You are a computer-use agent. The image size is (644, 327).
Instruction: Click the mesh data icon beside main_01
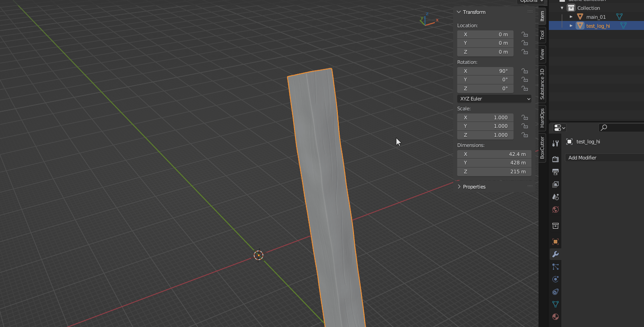(x=619, y=17)
